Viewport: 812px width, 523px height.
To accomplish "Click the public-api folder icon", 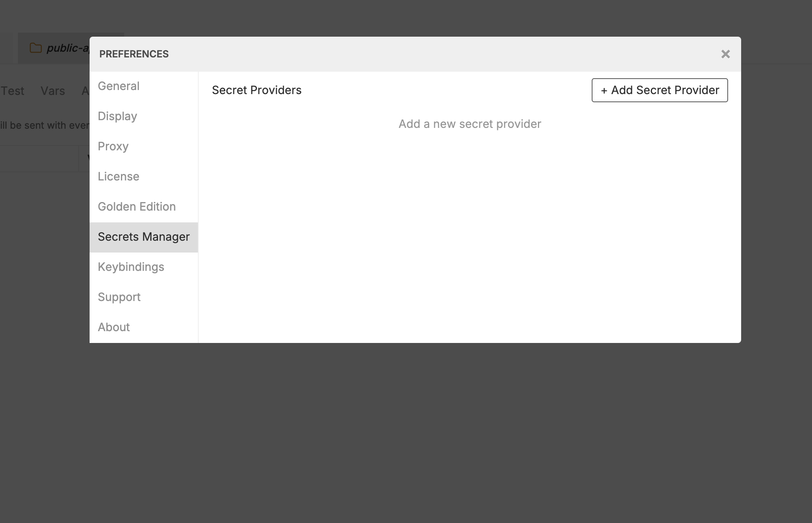I will click(35, 48).
